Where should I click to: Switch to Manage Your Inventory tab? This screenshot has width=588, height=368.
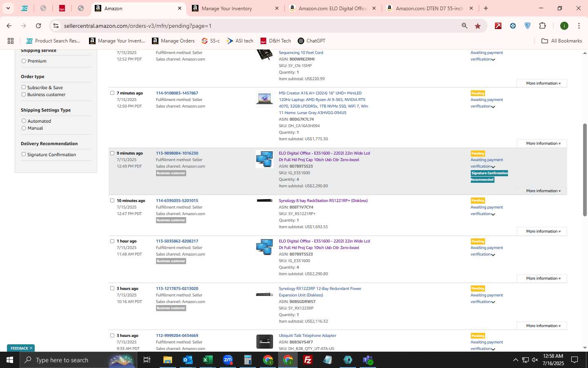click(235, 8)
